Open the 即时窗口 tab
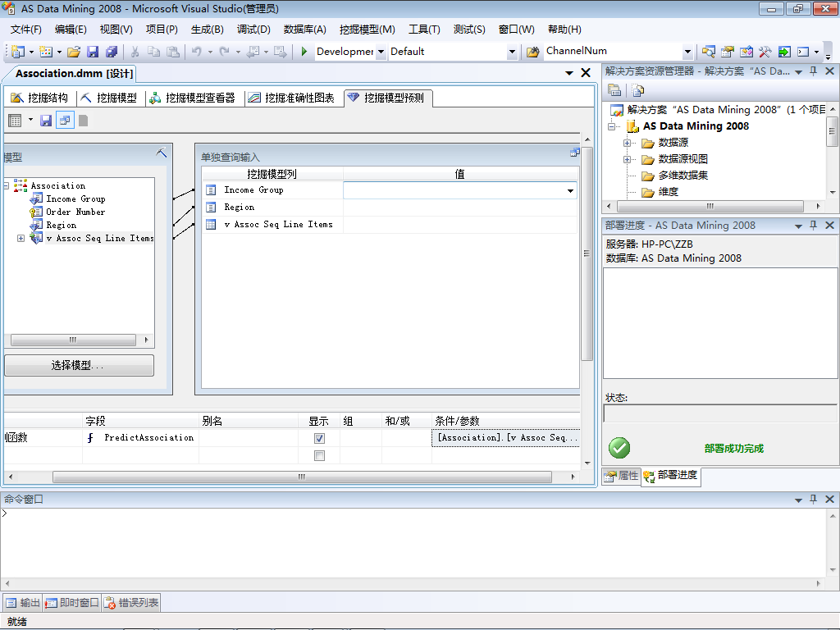 tap(72, 603)
